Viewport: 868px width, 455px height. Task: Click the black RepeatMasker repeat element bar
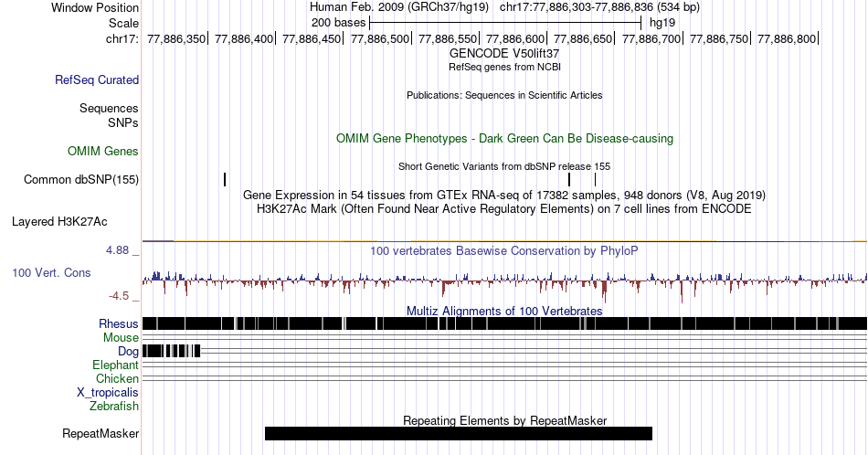click(459, 433)
